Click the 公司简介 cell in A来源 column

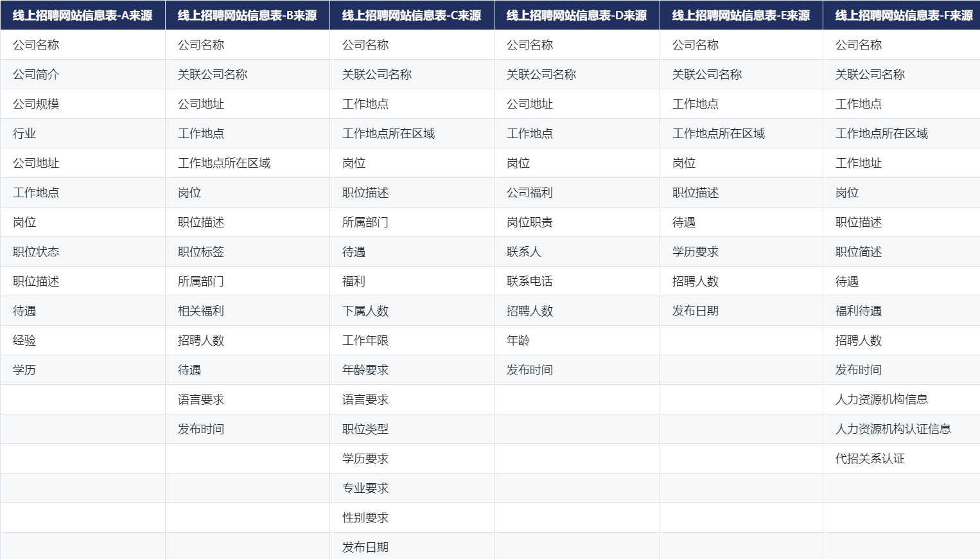(83, 75)
